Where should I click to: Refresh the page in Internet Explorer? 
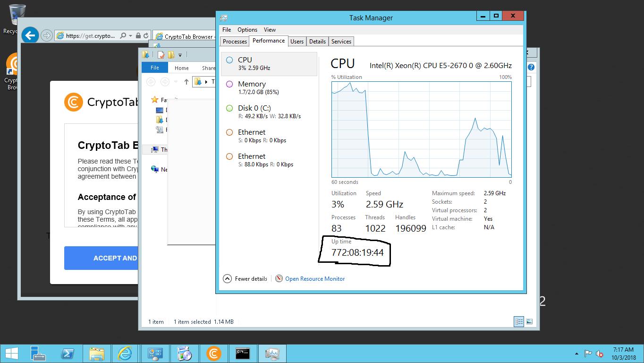(146, 36)
